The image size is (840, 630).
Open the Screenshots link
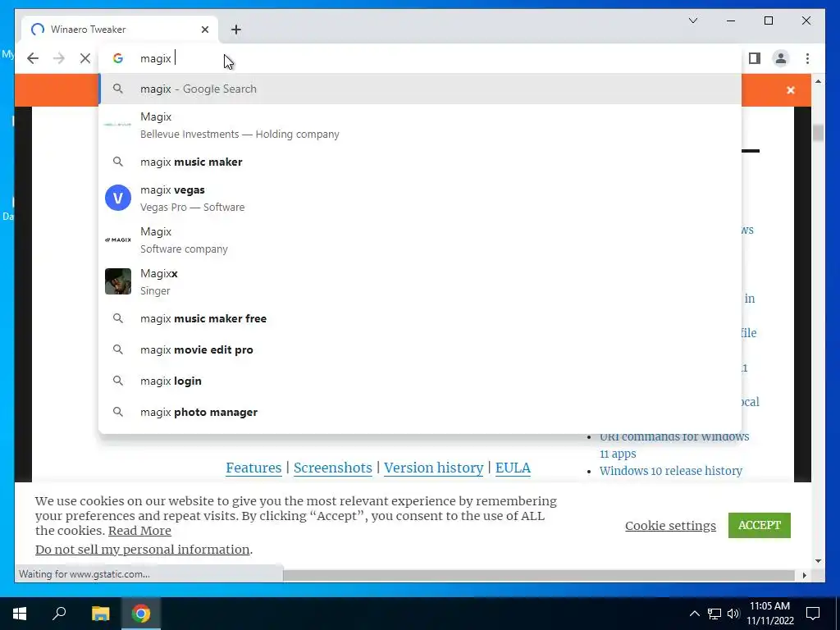pyautogui.click(x=333, y=468)
